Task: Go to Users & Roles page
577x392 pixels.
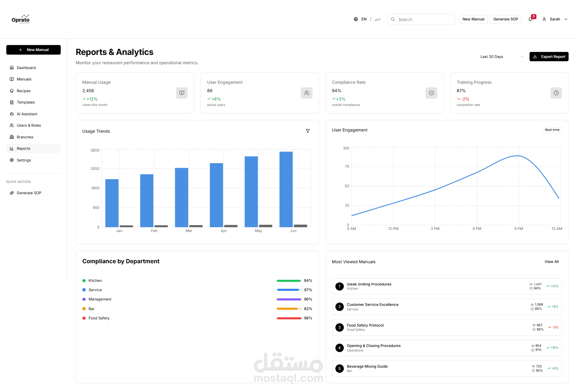Action: pyautogui.click(x=29, y=125)
